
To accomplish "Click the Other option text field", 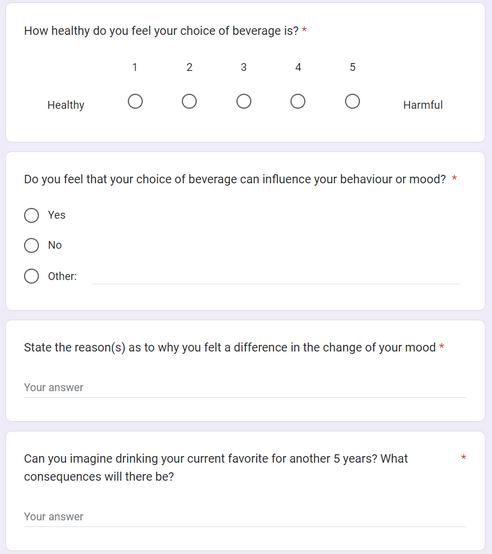I will (275, 277).
